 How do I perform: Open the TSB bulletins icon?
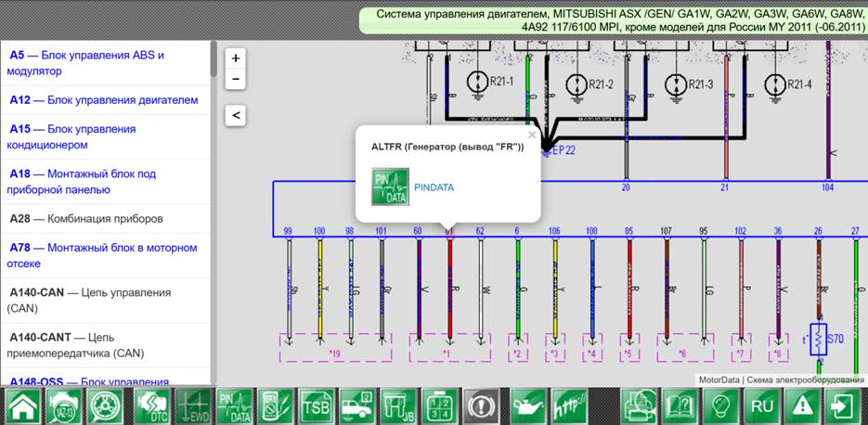coord(317,406)
